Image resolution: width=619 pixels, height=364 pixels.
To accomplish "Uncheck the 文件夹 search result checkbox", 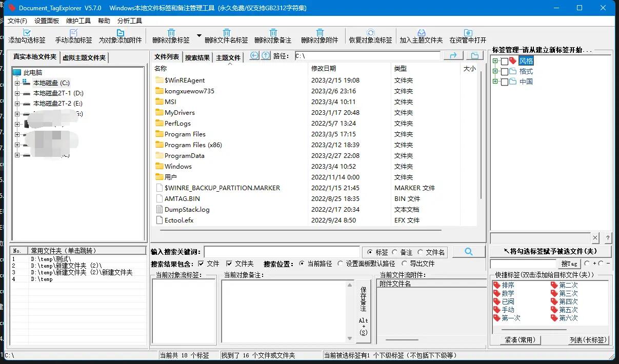I will point(229,264).
